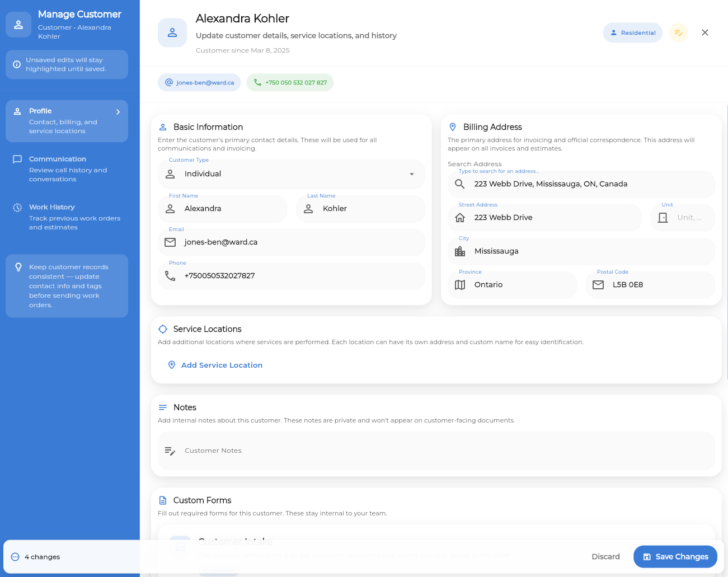The width and height of the screenshot is (728, 577).
Task: Switch to Work History in the sidebar
Action: (x=67, y=217)
